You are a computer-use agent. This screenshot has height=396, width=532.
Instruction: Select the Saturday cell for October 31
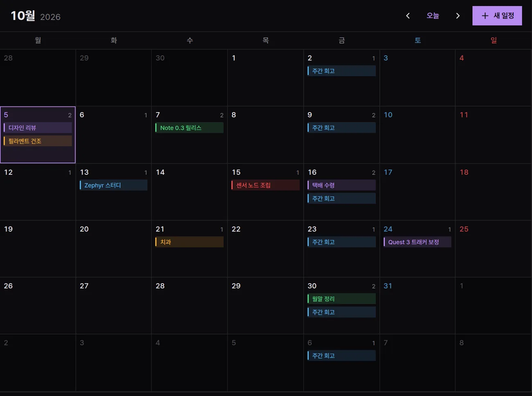pyautogui.click(x=417, y=305)
